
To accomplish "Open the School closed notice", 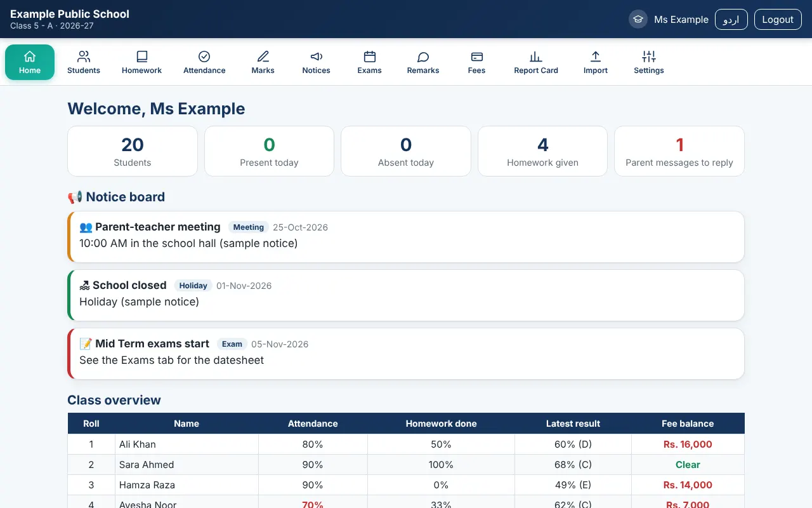I will (406, 295).
